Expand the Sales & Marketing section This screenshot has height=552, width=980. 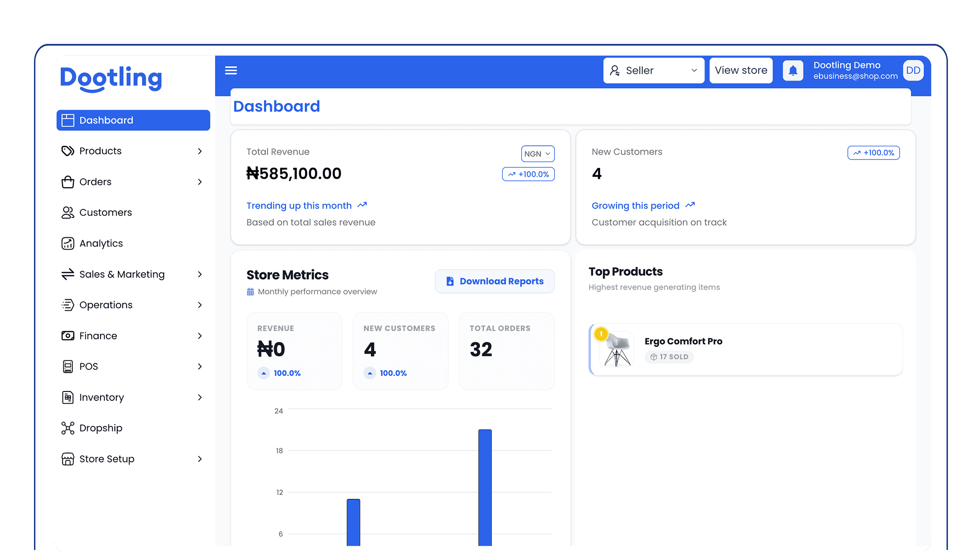(x=121, y=274)
